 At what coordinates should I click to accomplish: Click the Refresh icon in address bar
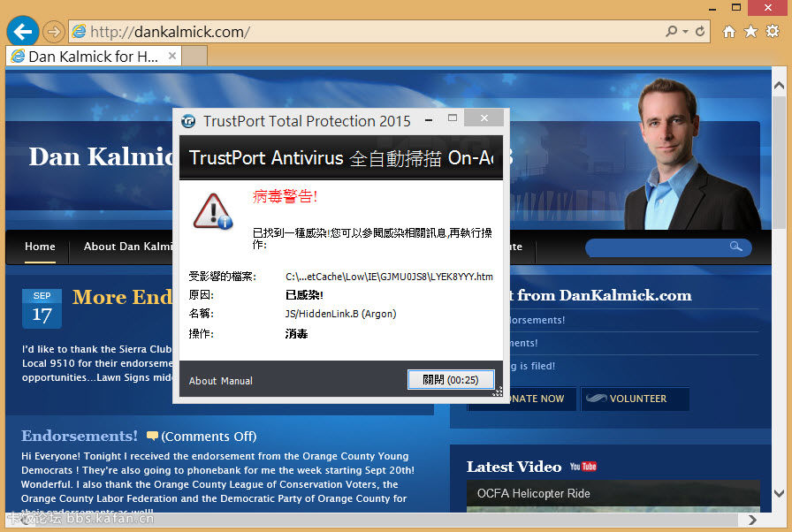click(x=701, y=32)
